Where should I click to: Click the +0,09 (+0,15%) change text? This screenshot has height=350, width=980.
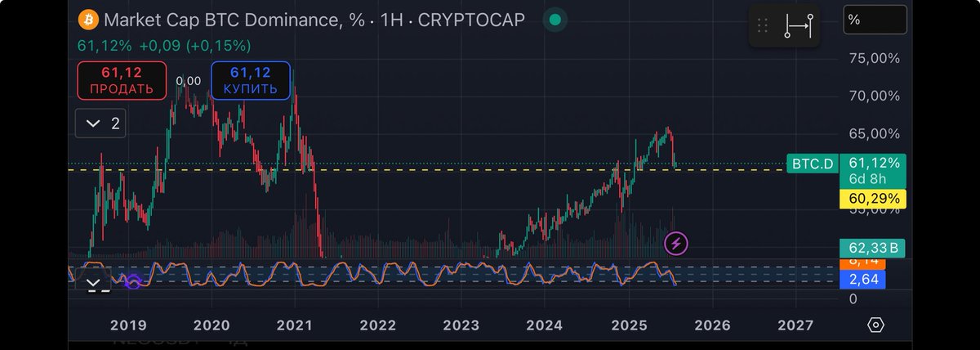pyautogui.click(x=195, y=46)
